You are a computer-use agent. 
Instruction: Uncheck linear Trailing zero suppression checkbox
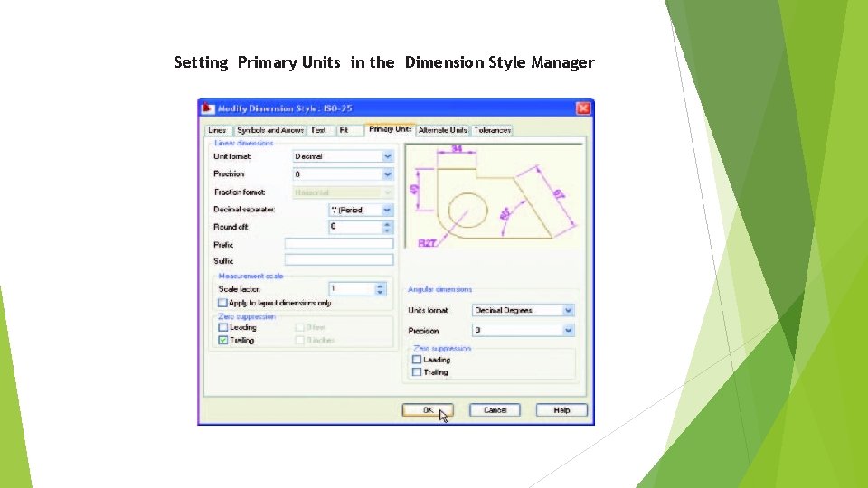223,340
